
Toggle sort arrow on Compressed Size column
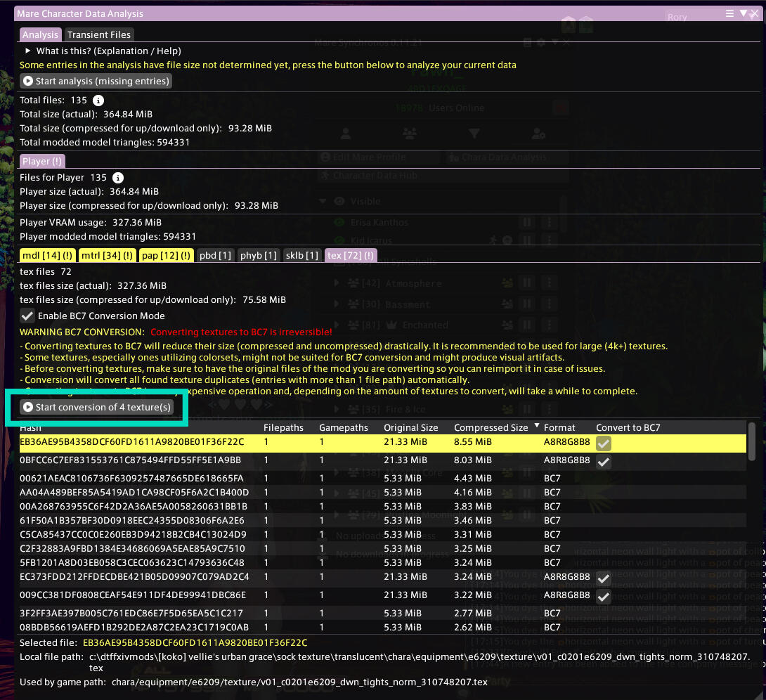click(538, 426)
